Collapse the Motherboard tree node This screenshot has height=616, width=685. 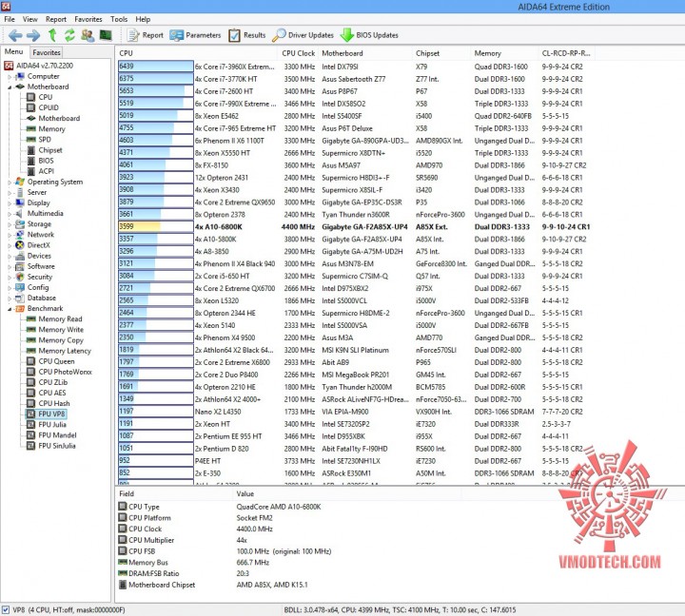tap(10, 87)
